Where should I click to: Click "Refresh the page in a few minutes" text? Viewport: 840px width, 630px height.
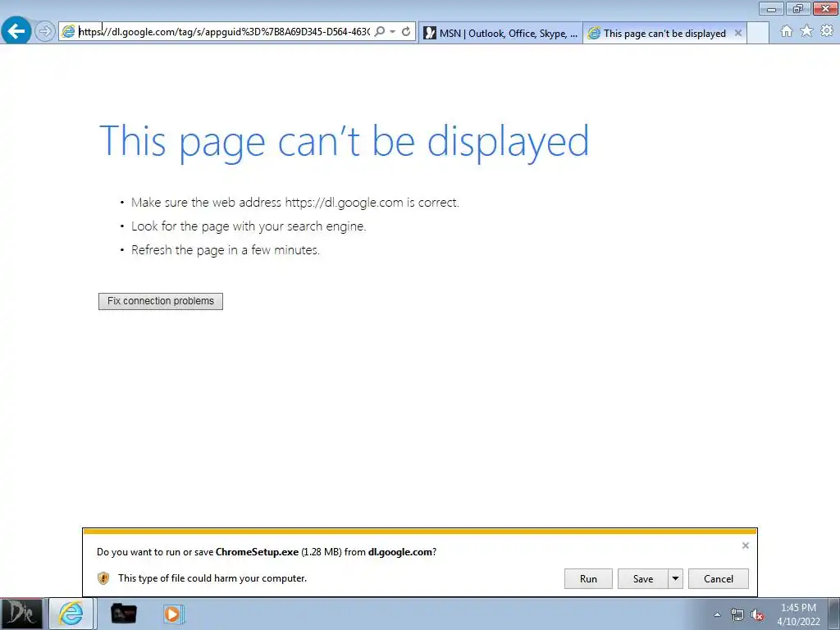[x=226, y=249]
